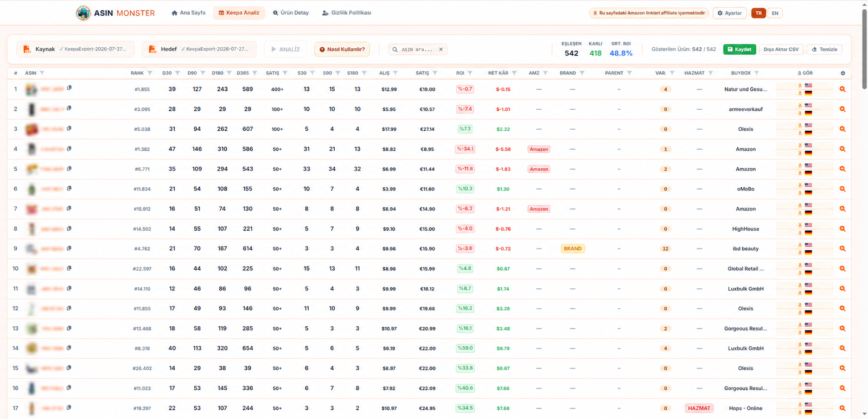Save results with the Kaydet button
The image size is (868, 419).
[739, 49]
